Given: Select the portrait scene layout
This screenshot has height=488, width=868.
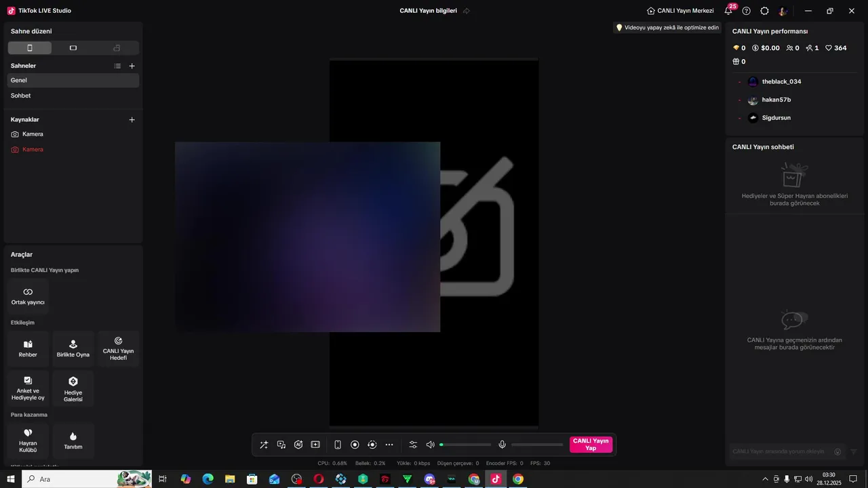Looking at the screenshot, I should (x=30, y=48).
